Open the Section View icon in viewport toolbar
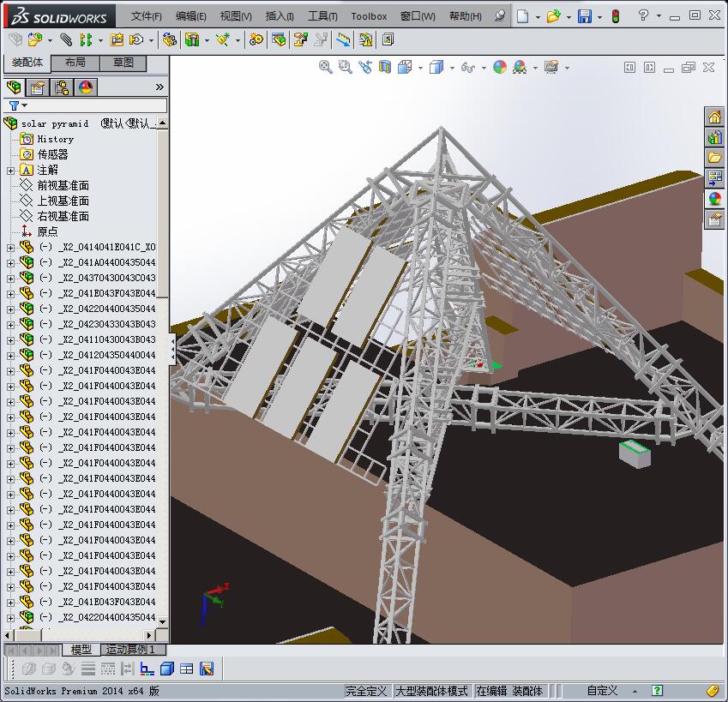The width and height of the screenshot is (728, 702). point(385,67)
